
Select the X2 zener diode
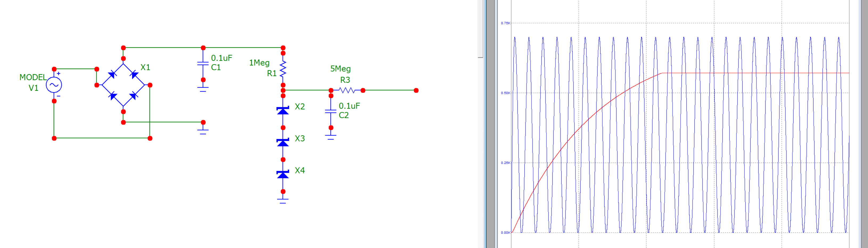click(x=283, y=110)
